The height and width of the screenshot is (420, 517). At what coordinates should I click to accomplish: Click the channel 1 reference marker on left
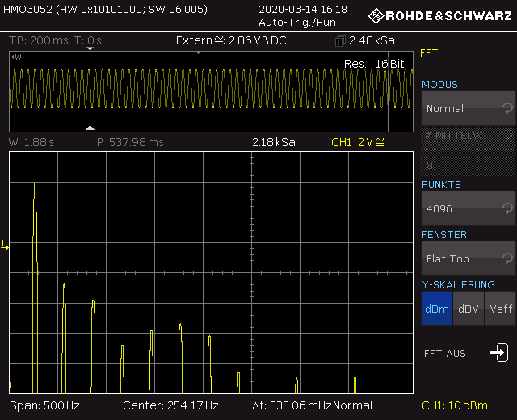pyautogui.click(x=5, y=244)
